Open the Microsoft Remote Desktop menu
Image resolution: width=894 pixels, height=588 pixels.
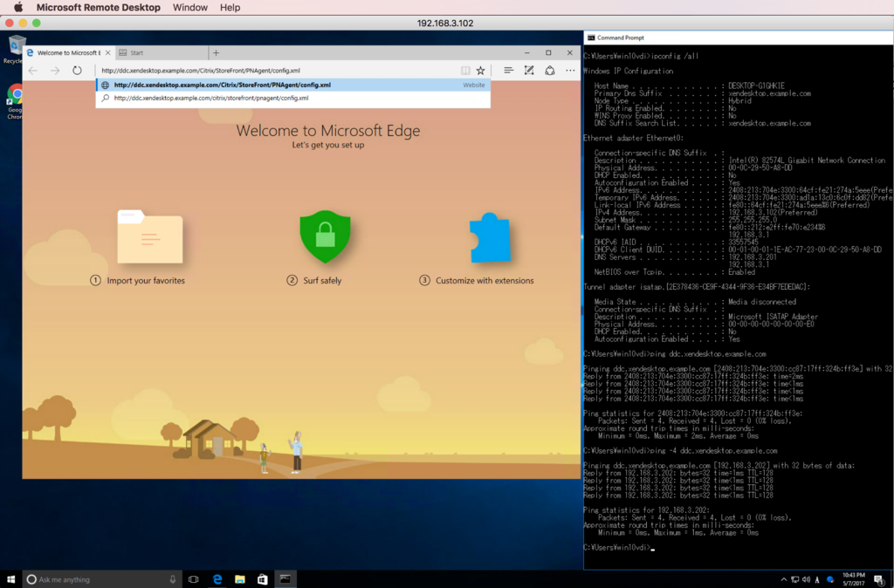click(x=98, y=7)
